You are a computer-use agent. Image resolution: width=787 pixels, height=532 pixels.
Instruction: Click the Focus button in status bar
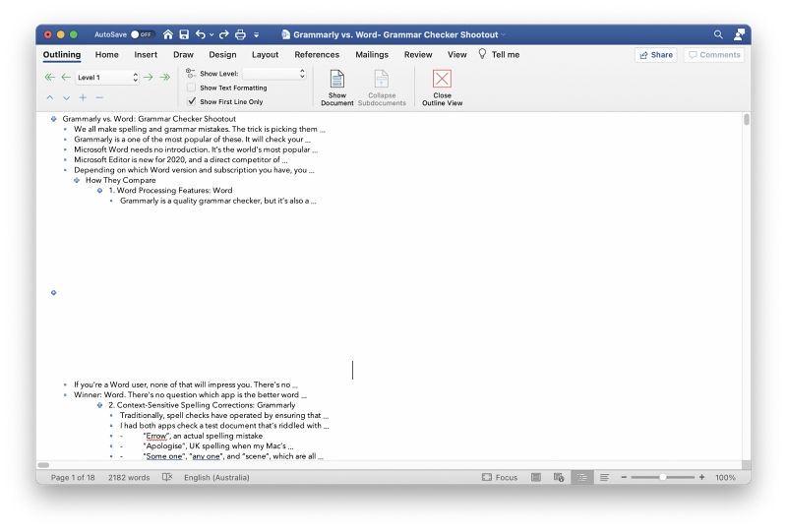pyautogui.click(x=500, y=477)
